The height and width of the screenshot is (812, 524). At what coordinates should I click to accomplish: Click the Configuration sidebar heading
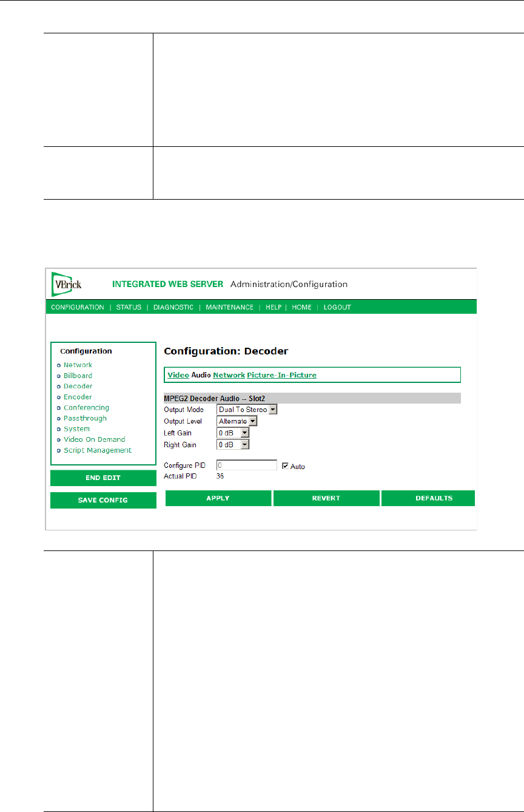pos(86,351)
